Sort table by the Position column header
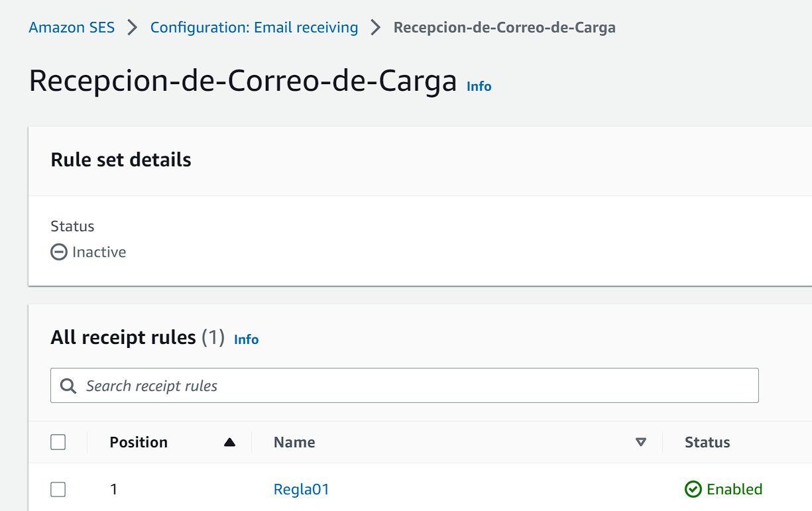 click(x=139, y=442)
